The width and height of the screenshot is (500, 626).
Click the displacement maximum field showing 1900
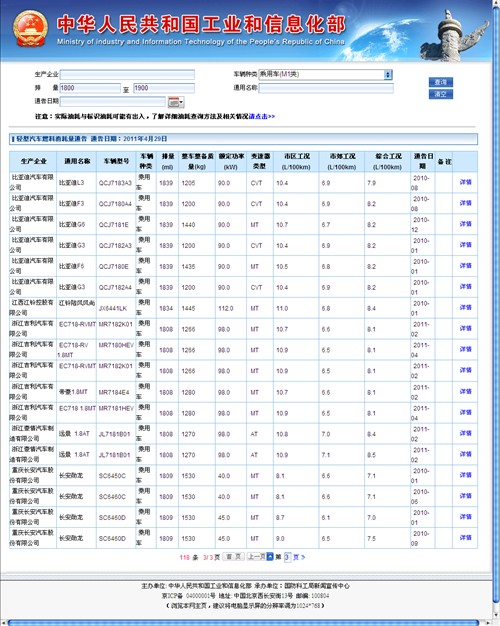click(x=164, y=88)
